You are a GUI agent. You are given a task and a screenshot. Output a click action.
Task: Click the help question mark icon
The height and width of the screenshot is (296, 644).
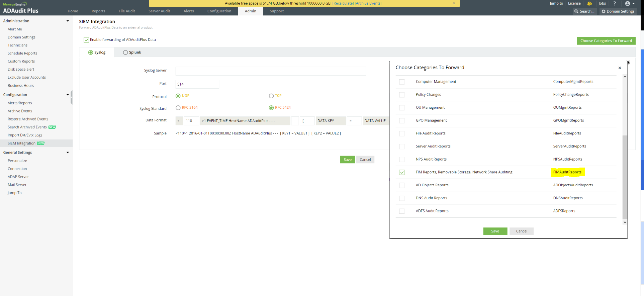point(615,3)
